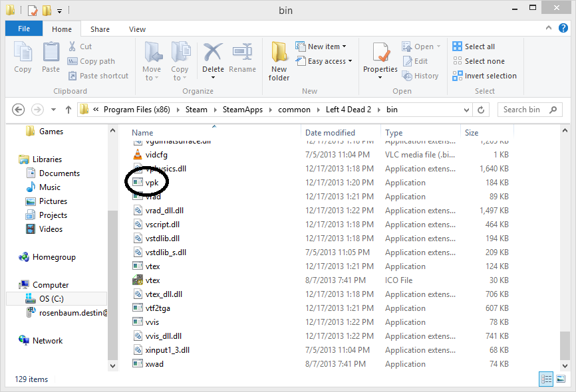Viewport: 576px width, 392px height.
Task: Click the Search bin field
Action: [x=529, y=110]
